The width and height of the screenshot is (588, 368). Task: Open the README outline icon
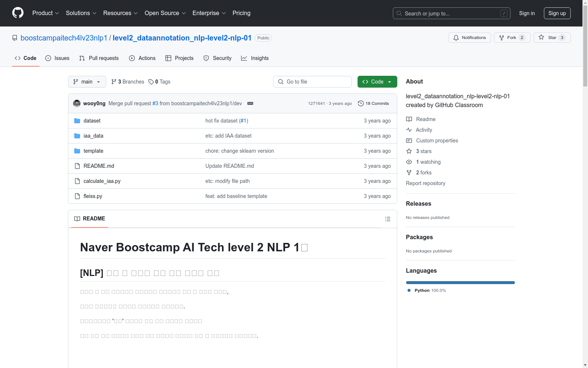[x=387, y=219]
